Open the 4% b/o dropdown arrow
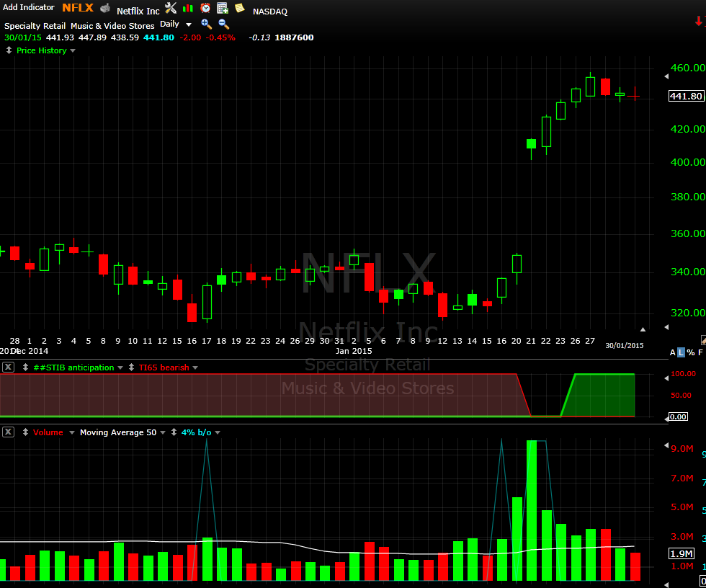 218,432
